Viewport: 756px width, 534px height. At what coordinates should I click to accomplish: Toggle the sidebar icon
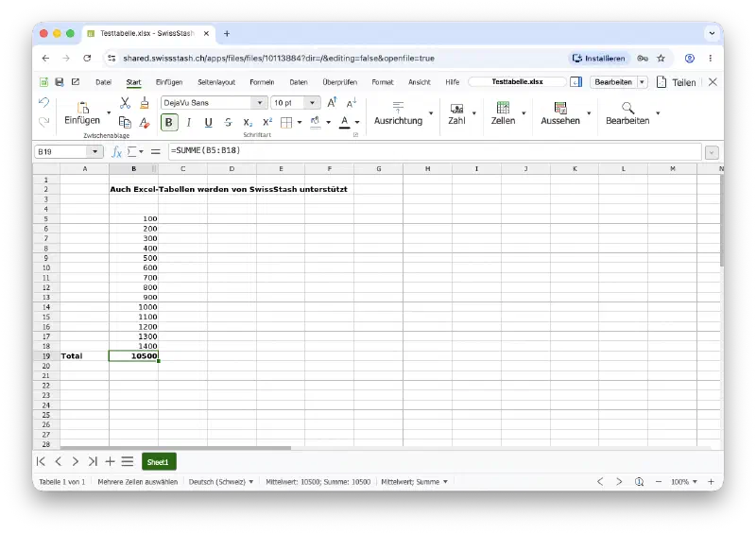click(x=576, y=82)
